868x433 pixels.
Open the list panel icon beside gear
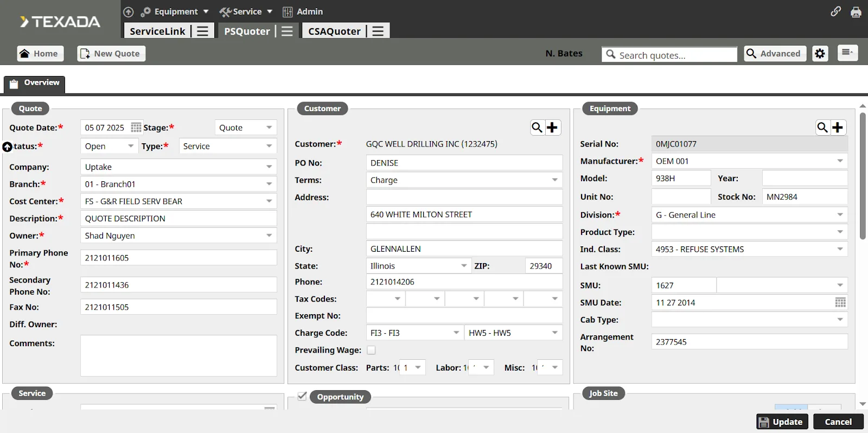point(847,53)
